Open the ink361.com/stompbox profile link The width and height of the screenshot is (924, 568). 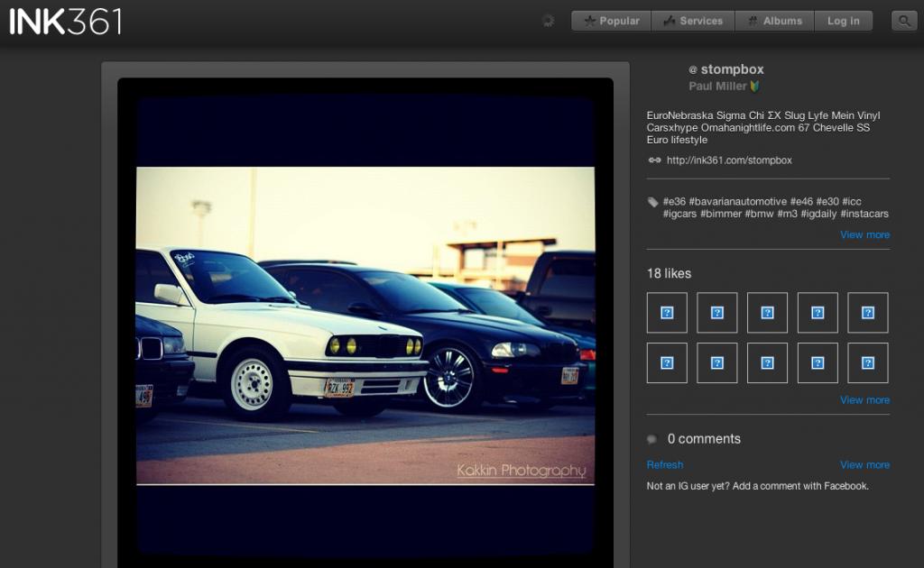point(729,160)
